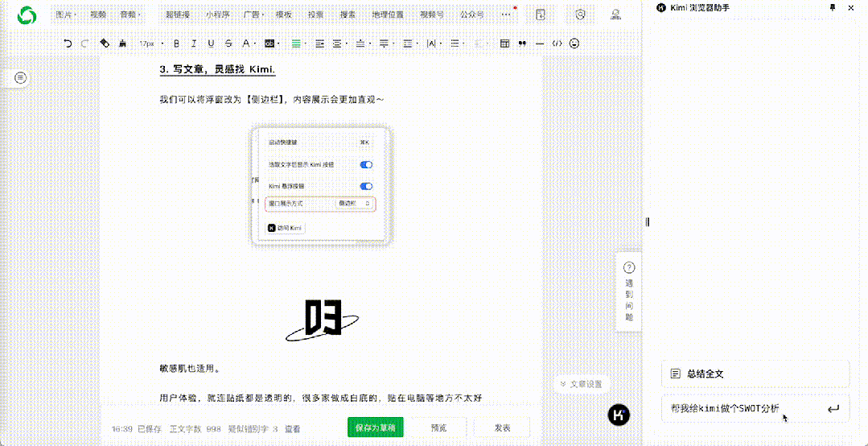The width and height of the screenshot is (868, 446).
Task: Open the emoji picker
Action: pos(574,43)
